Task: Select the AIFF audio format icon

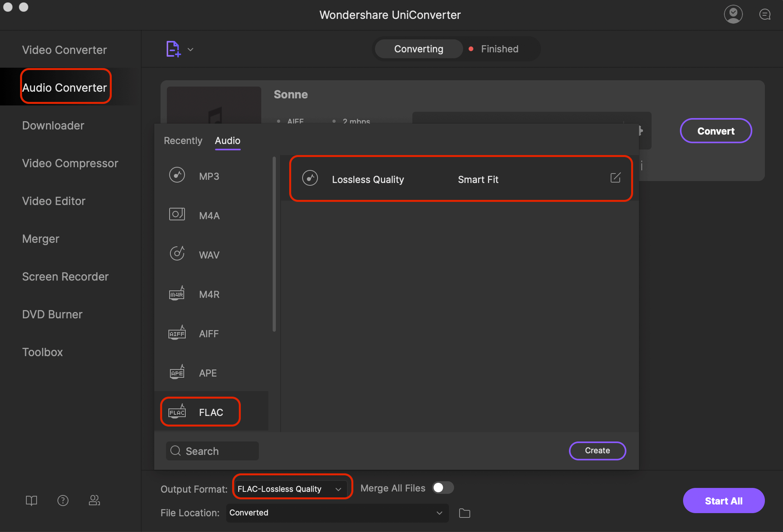Action: 177,333
